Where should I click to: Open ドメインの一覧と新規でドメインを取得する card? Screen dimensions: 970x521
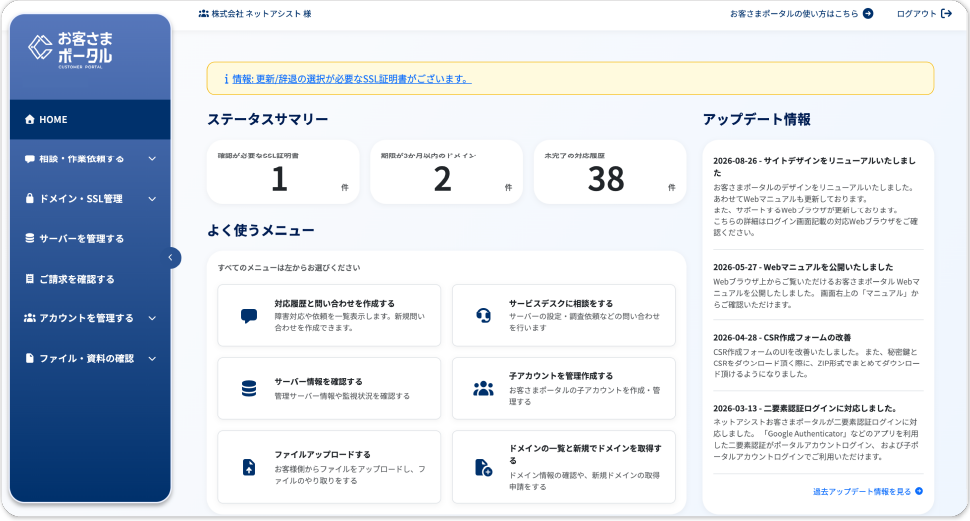click(564, 467)
